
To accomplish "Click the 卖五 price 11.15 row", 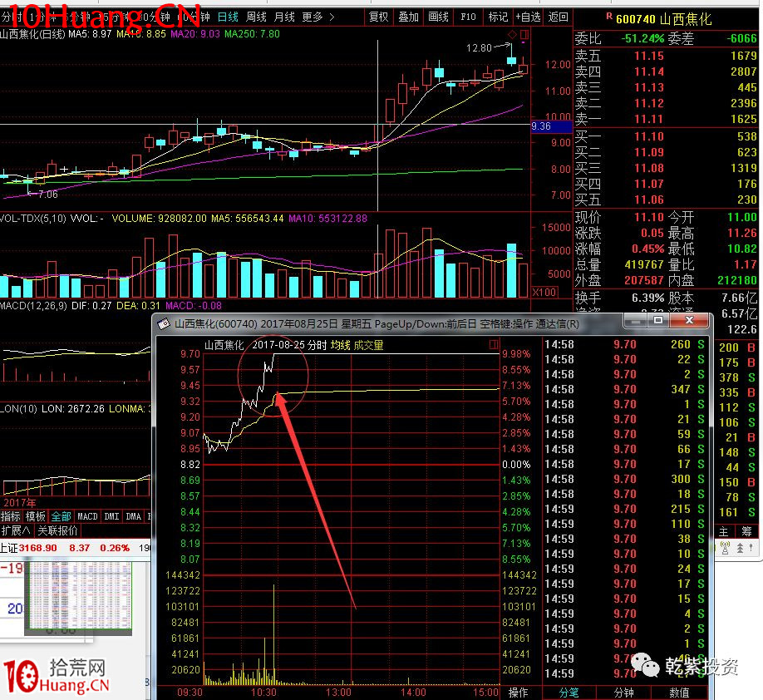I will [666, 56].
